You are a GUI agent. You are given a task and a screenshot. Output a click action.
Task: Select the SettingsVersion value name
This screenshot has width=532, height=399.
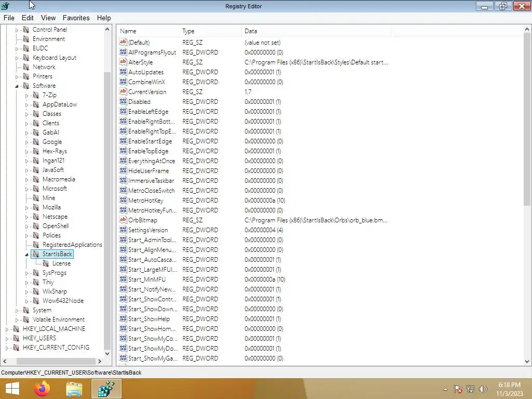pyautogui.click(x=148, y=230)
